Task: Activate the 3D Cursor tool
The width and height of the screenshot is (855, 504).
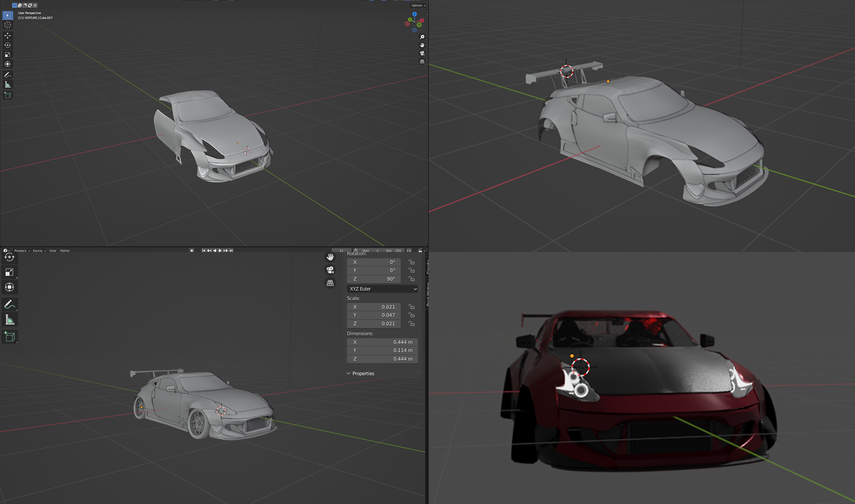Action: (x=8, y=25)
